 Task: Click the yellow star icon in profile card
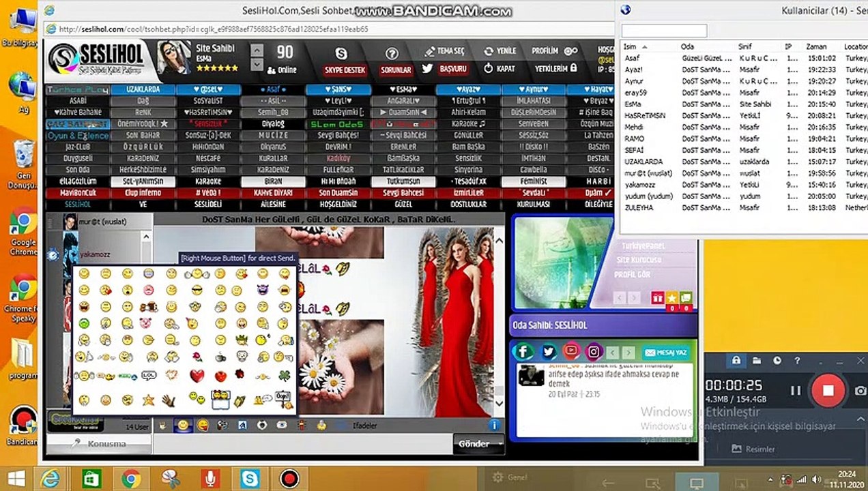pyautogui.click(x=671, y=298)
